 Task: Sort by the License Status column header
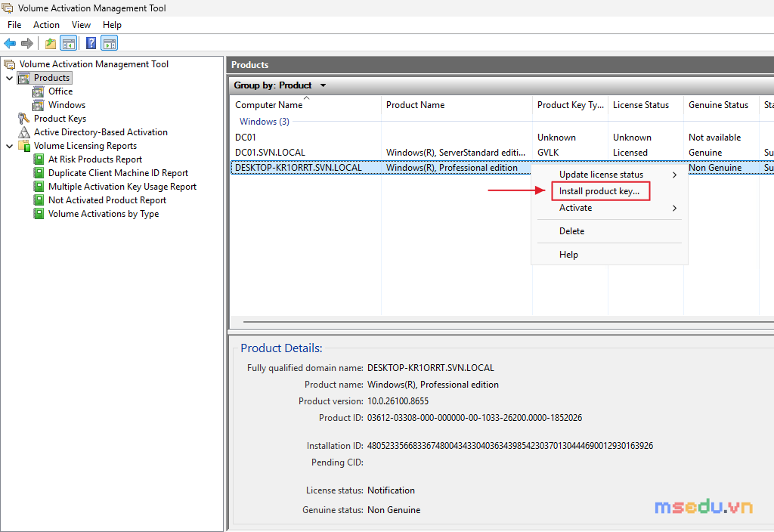[x=646, y=105]
